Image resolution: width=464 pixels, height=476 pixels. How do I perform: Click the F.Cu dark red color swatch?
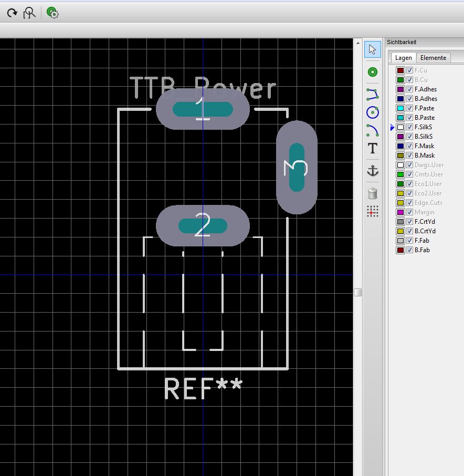click(400, 70)
